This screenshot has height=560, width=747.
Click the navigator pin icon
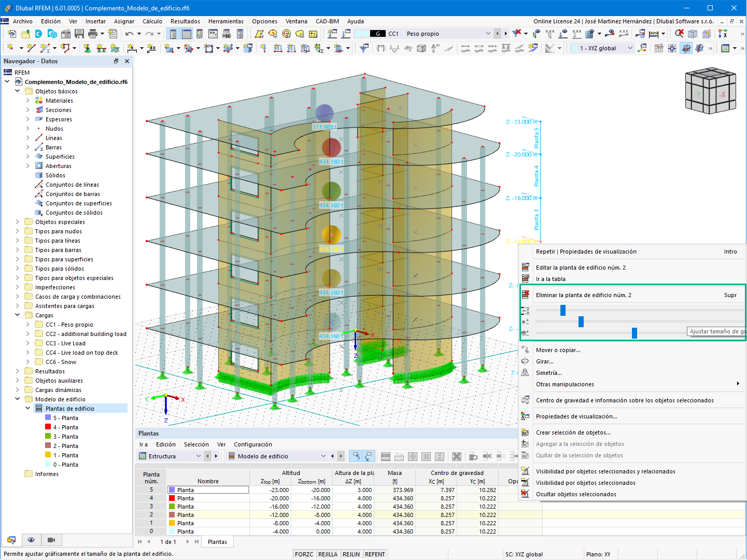tap(116, 61)
